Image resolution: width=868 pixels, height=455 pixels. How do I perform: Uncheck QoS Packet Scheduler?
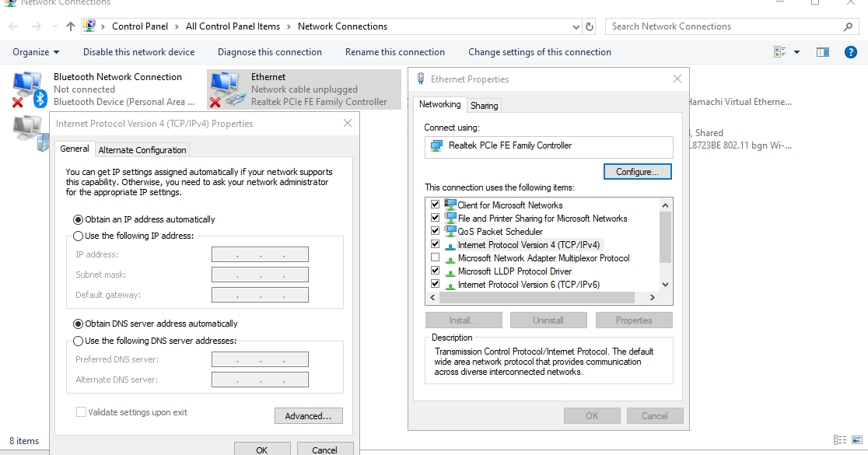(435, 231)
